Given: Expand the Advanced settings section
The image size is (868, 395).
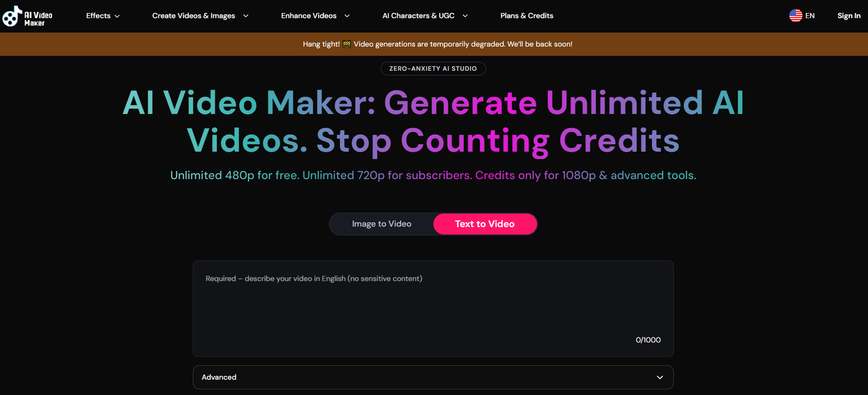Looking at the screenshot, I should coord(433,377).
